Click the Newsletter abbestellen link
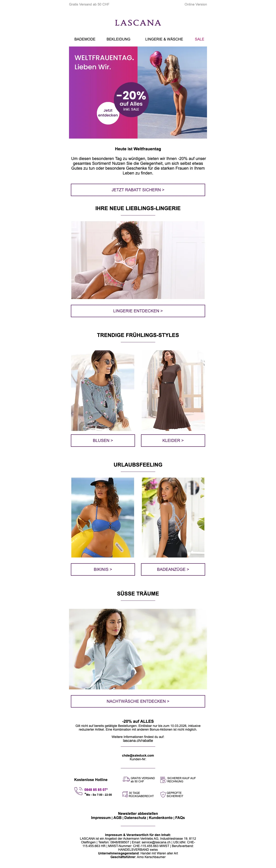This screenshot has width=276, height=868. [138, 813]
